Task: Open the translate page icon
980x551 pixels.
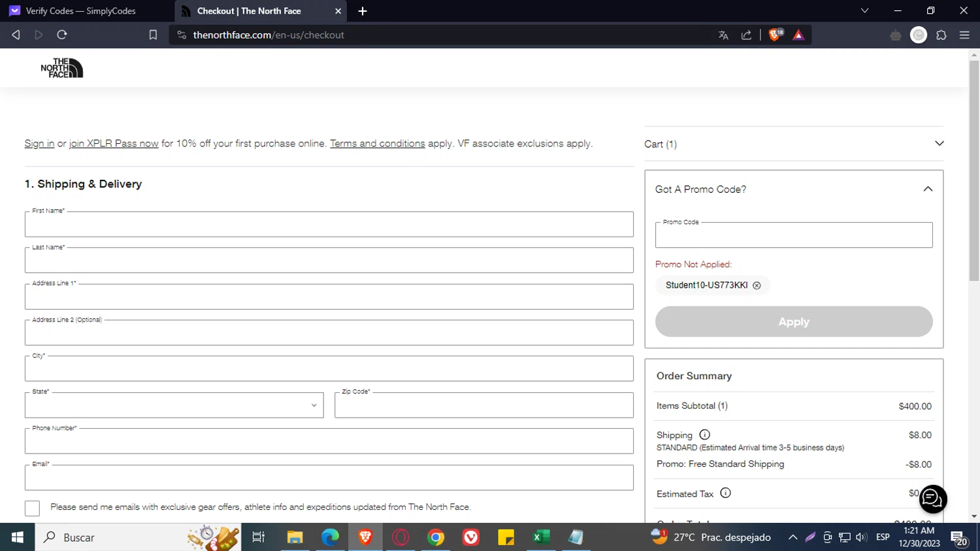Action: pyautogui.click(x=723, y=35)
